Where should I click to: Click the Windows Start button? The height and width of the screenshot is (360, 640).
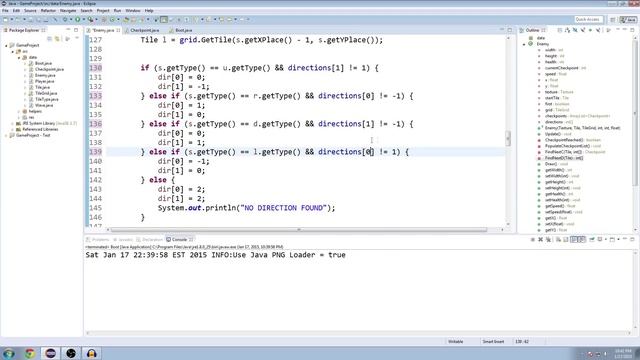click(9, 353)
